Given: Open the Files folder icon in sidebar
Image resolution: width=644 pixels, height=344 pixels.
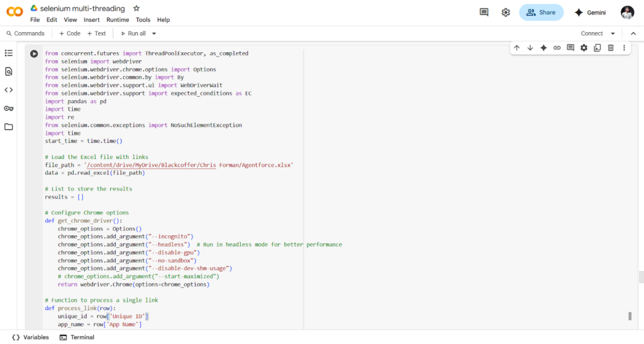Looking at the screenshot, I should (8, 126).
